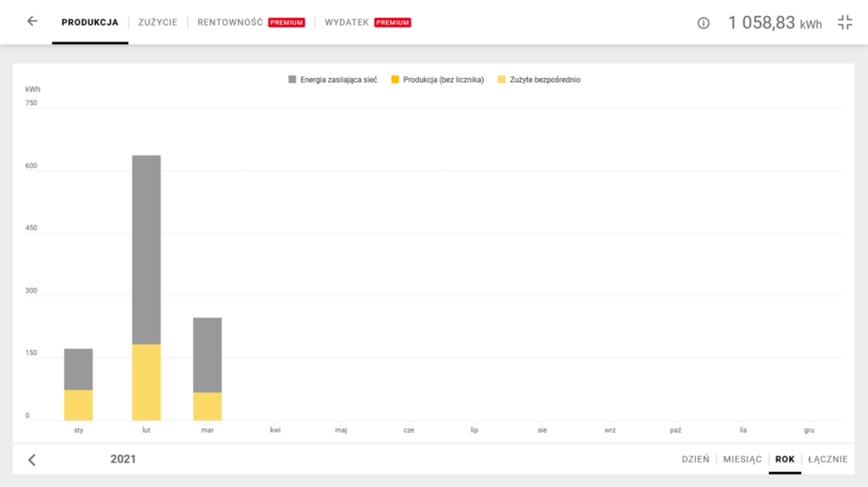
Task: Open the Rentowność tab
Action: click(x=230, y=22)
